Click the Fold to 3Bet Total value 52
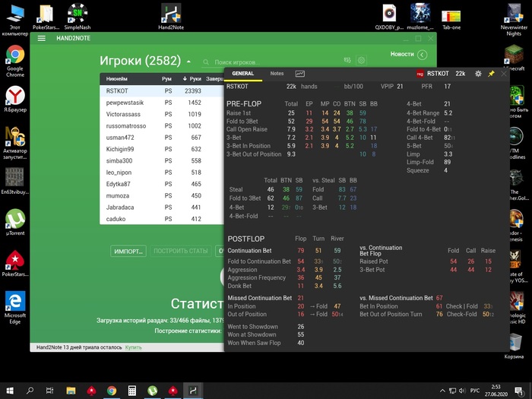The image size is (532, 399). click(291, 121)
